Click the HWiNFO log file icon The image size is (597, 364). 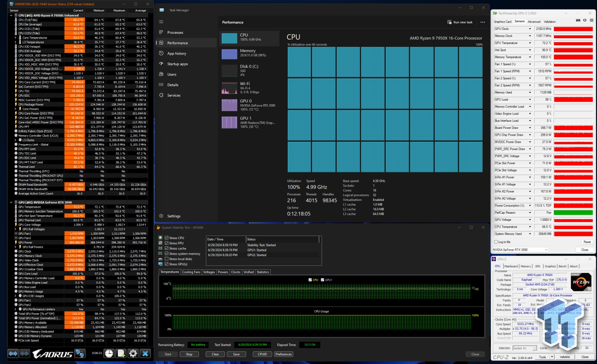click(121, 353)
